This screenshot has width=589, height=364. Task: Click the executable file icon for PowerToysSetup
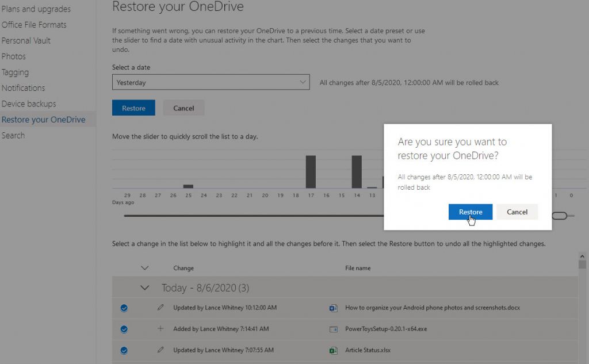click(x=334, y=329)
